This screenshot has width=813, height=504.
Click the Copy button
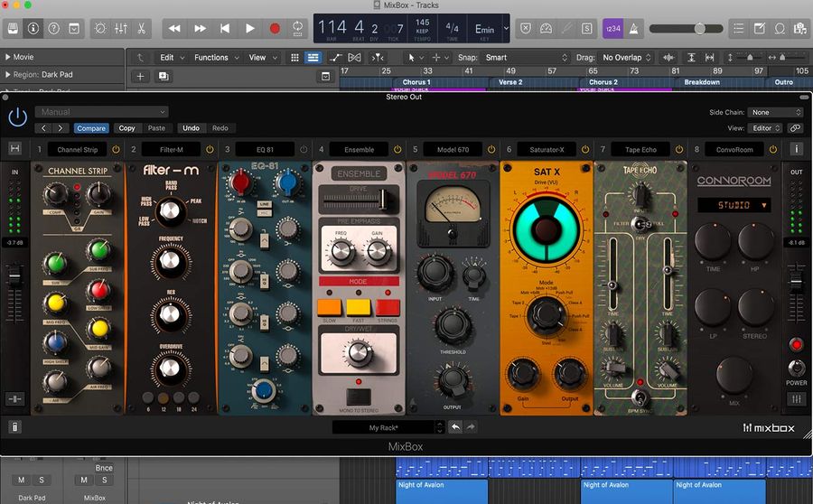[x=126, y=128]
